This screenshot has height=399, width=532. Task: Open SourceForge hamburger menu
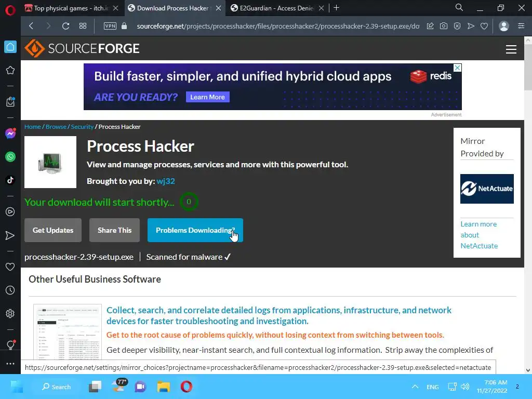511,49
